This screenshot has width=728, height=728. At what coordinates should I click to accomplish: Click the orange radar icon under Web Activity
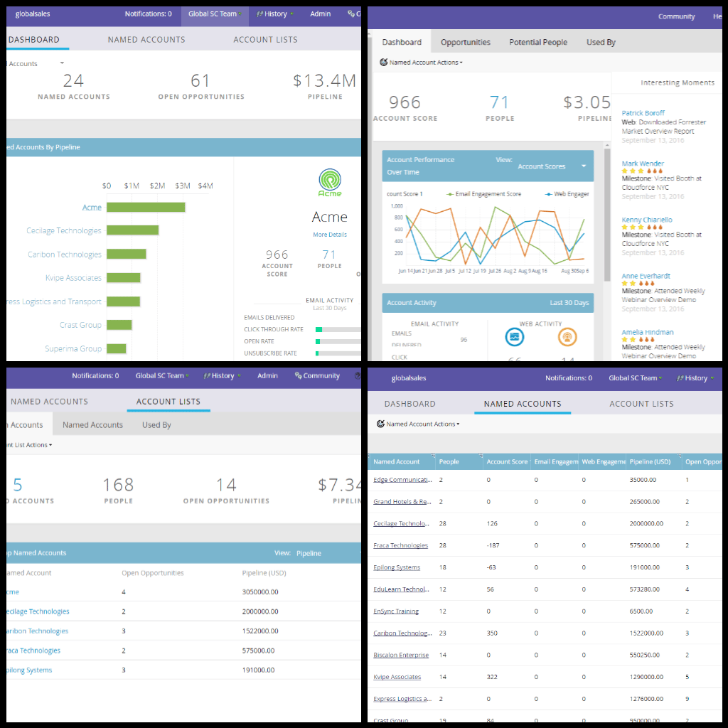566,338
